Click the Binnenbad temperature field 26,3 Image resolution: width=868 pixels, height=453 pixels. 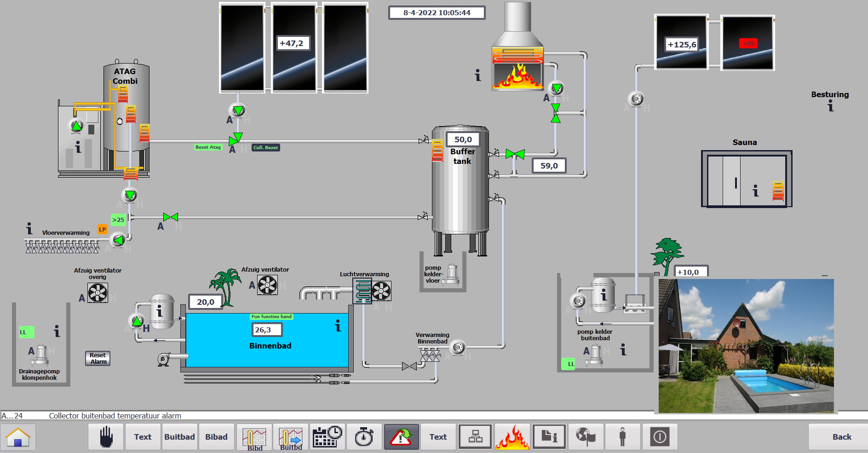266,330
